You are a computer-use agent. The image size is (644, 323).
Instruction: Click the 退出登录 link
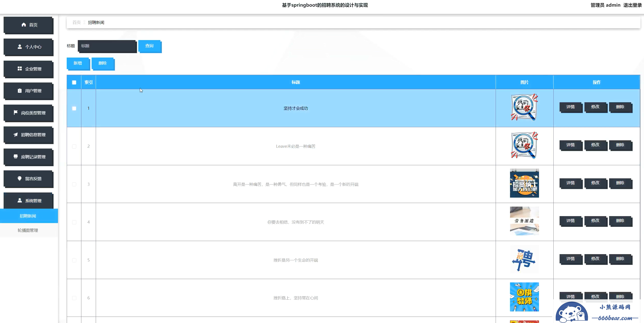[x=632, y=5]
